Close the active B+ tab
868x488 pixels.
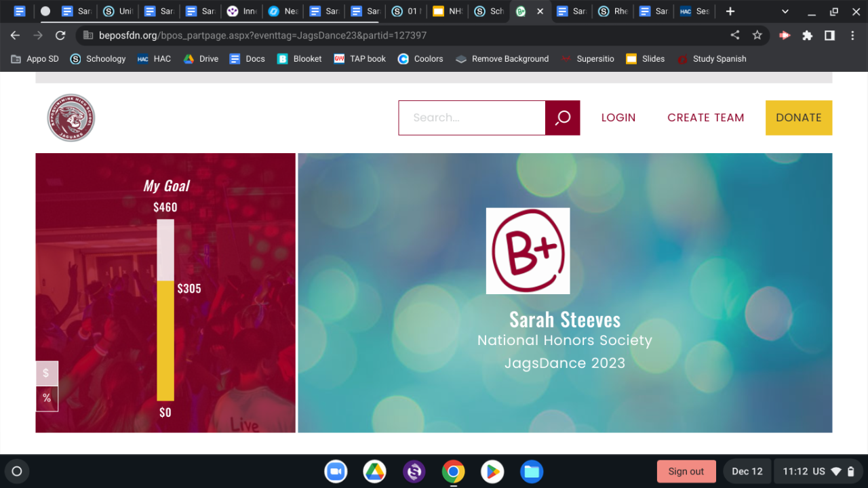pyautogui.click(x=540, y=12)
